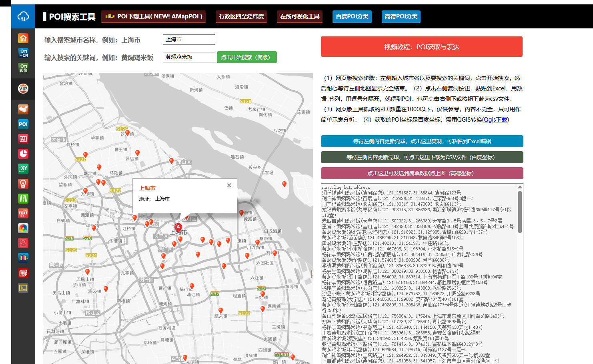Screen dimensions: 593x364
Task: Open the terminal console icon in sidebar
Action: click(23, 288)
